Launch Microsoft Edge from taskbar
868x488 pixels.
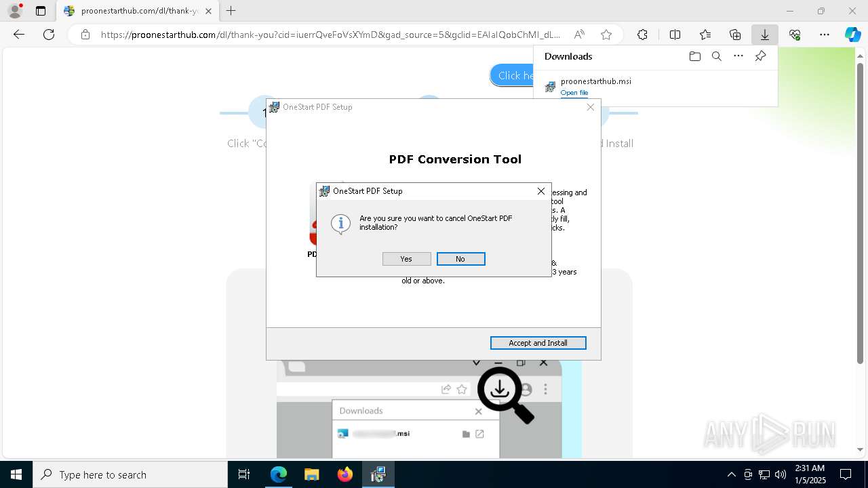coord(279,474)
